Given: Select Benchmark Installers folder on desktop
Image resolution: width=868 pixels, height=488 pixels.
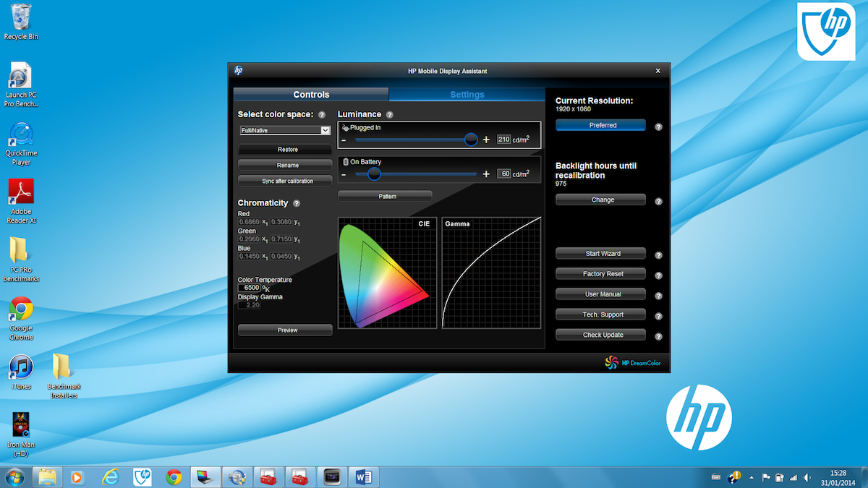Looking at the screenshot, I should click(64, 377).
